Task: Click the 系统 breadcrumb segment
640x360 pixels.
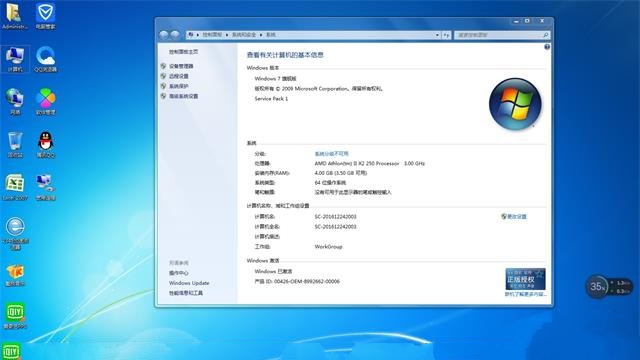Action: pyautogui.click(x=271, y=35)
